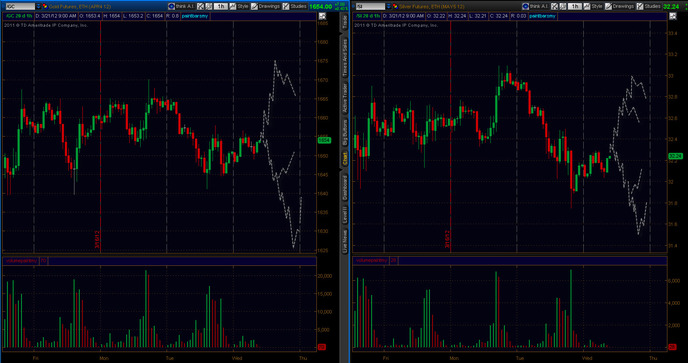This screenshot has width=688, height=363.
Task: Expand symbol dropdown arrow for /GC
Action: point(38,6)
